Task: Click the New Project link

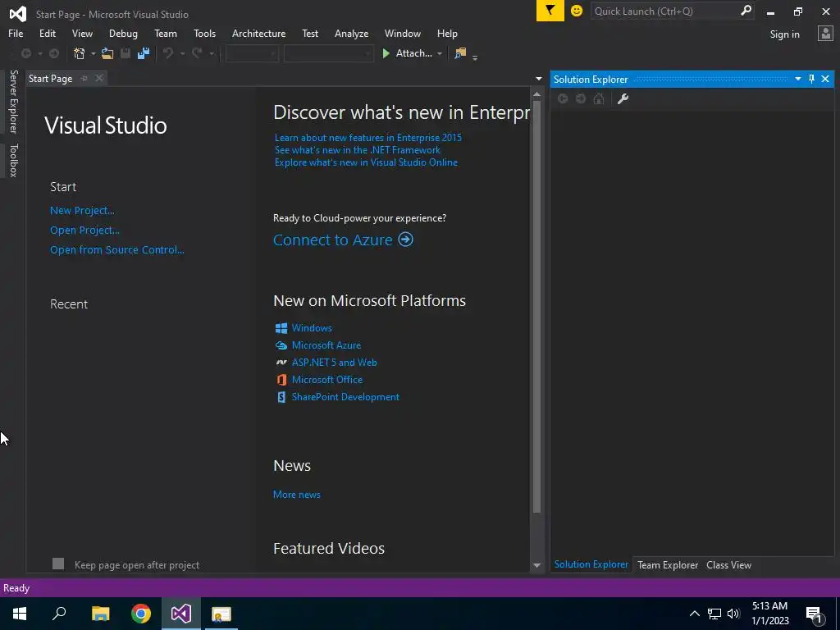Action: 82,211
